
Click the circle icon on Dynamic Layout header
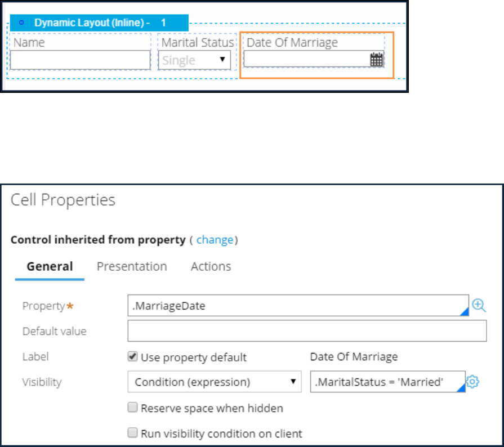tap(22, 23)
